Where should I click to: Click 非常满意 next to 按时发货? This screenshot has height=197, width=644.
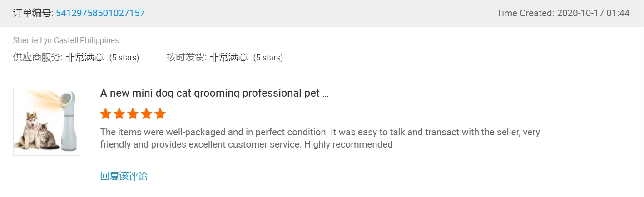(x=228, y=58)
